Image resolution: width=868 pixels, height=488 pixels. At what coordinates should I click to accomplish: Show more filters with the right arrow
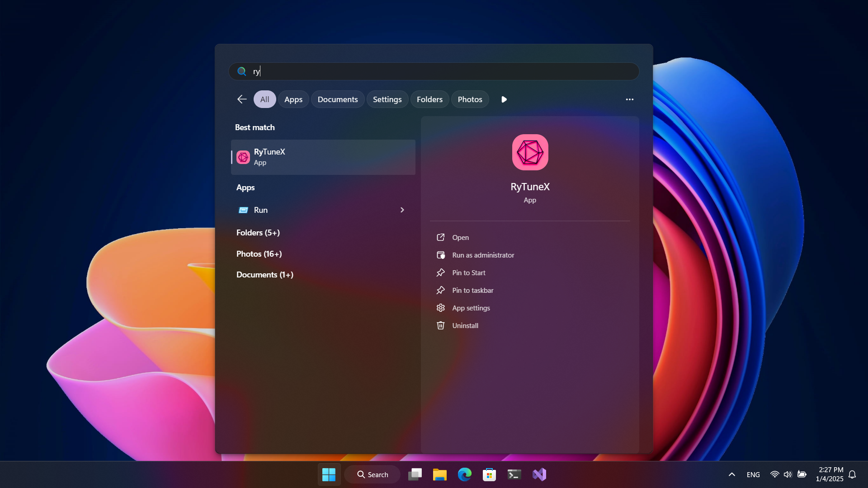504,99
